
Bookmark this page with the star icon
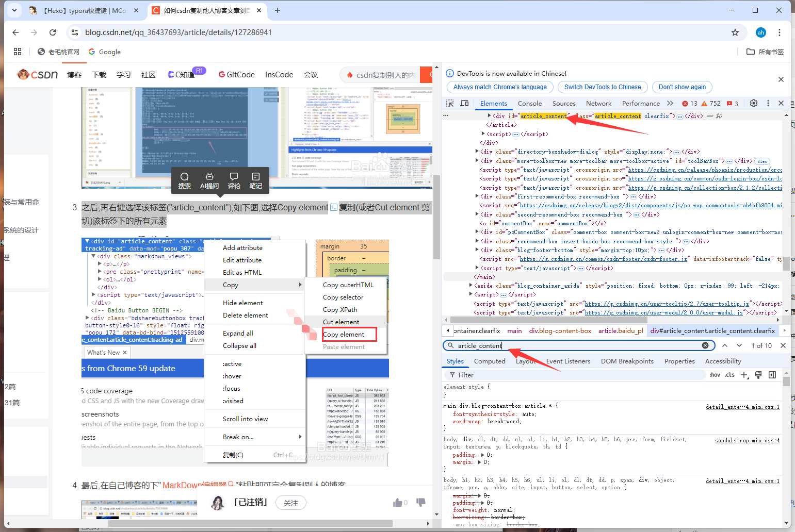[x=735, y=32]
